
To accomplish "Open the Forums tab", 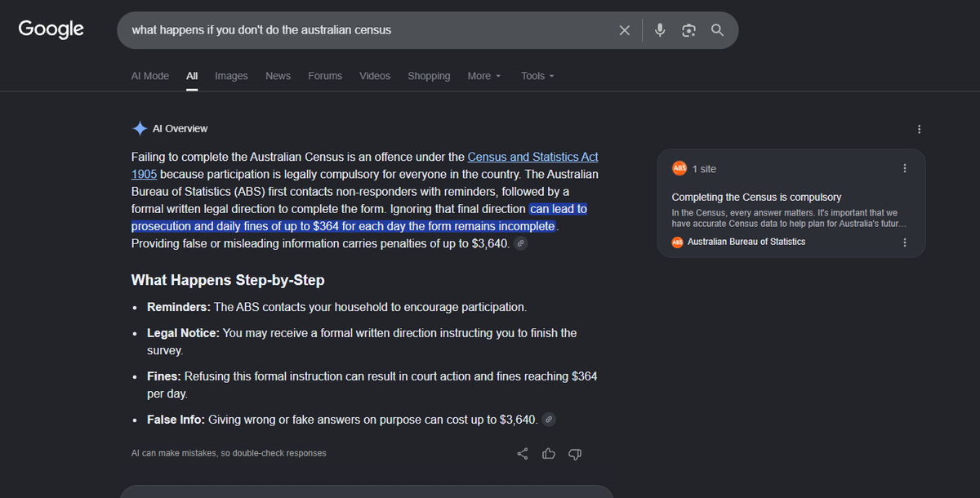I will point(325,76).
